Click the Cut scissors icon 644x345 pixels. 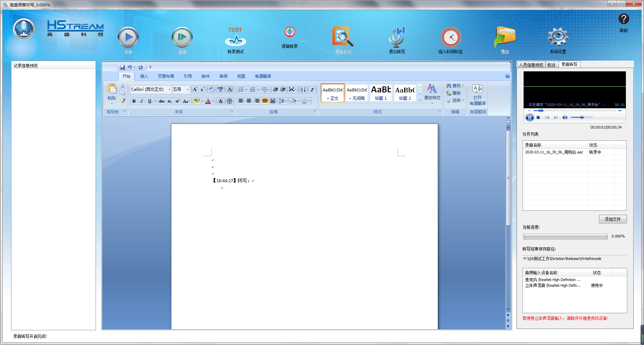coord(123,86)
